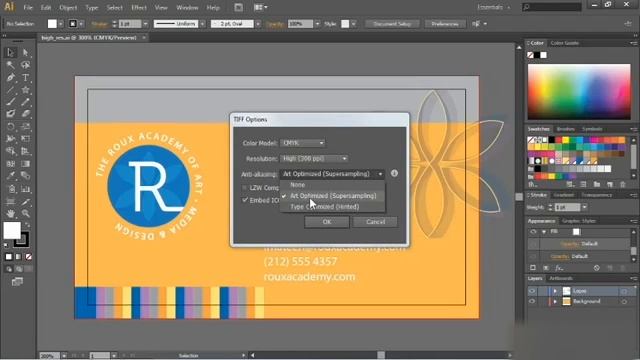The image size is (640, 360).
Task: Select the Pencil tool
Action: 25,102
